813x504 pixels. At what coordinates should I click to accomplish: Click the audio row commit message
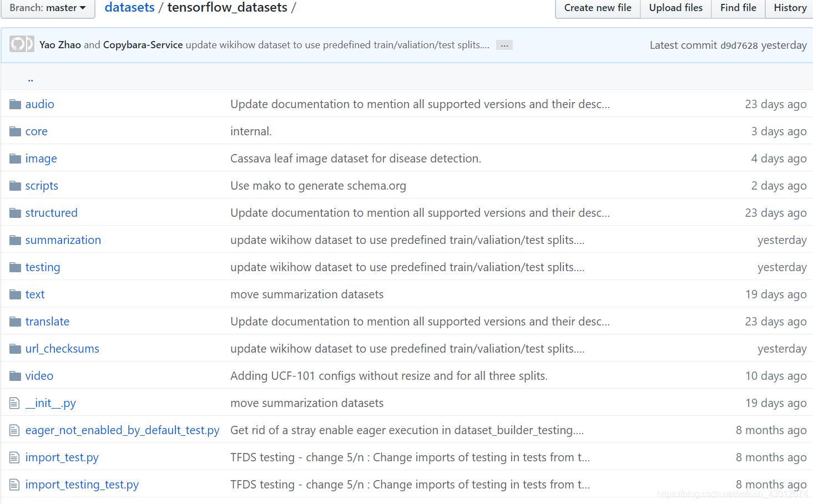click(x=420, y=104)
